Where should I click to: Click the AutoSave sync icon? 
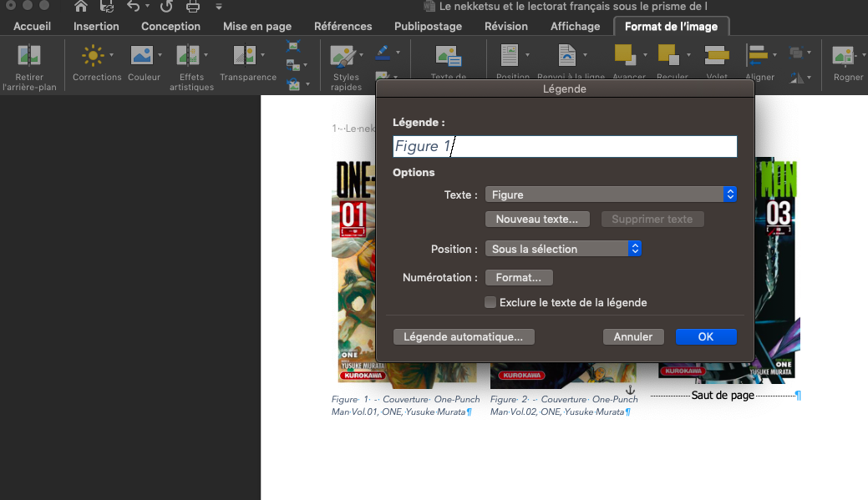pyautogui.click(x=107, y=7)
